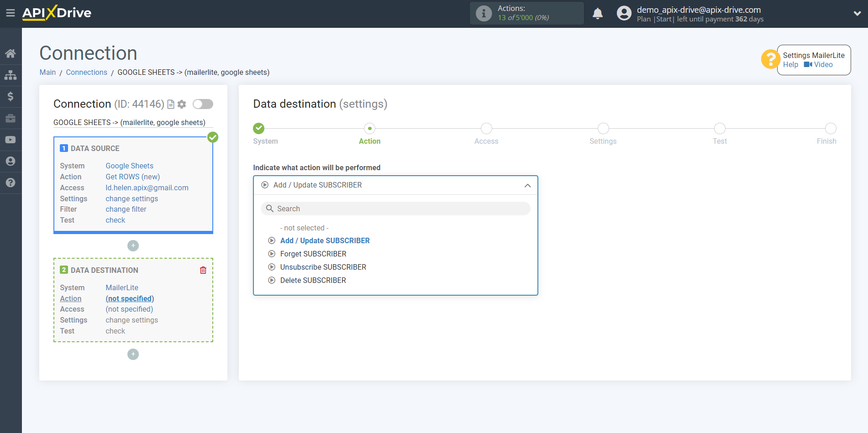Open notifications bell
The width and height of the screenshot is (868, 433).
tap(598, 13)
